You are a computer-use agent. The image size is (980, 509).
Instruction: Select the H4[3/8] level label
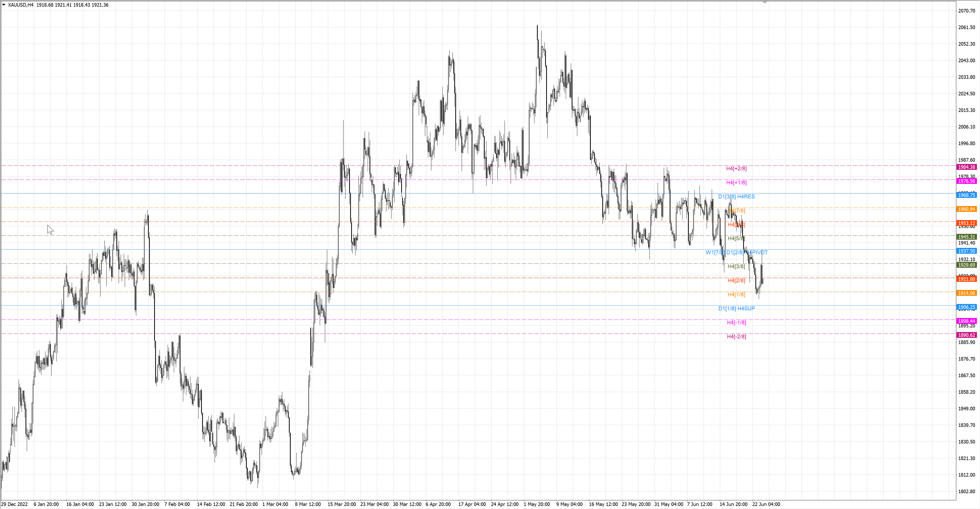(x=736, y=266)
